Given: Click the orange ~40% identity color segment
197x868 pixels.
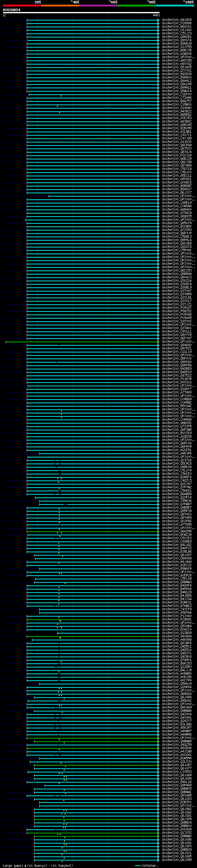Looking at the screenshot, I should click(x=60, y=6).
